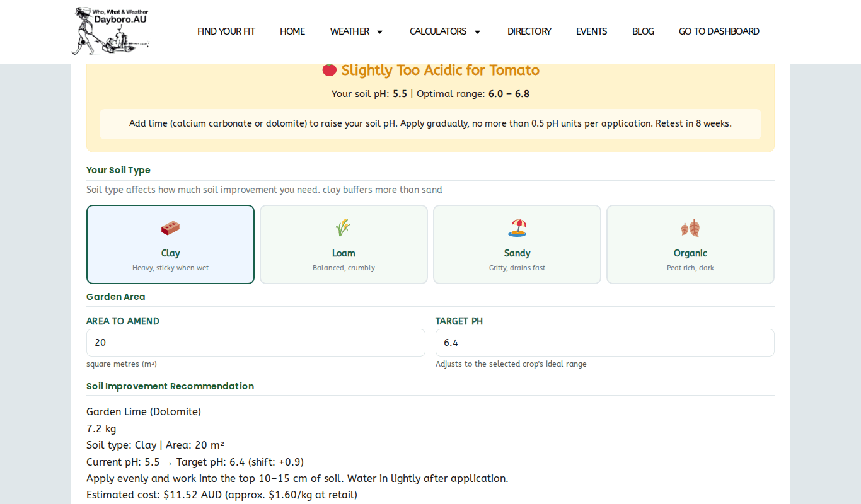Image resolution: width=861 pixels, height=504 pixels.
Task: Click 'Apply evenly and work into' instruction
Action: point(298,478)
